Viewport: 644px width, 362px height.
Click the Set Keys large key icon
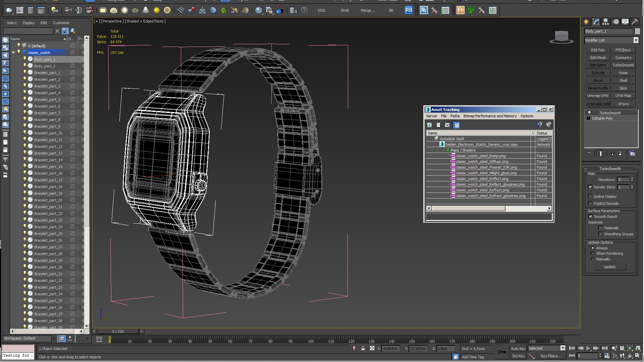tap(502, 352)
